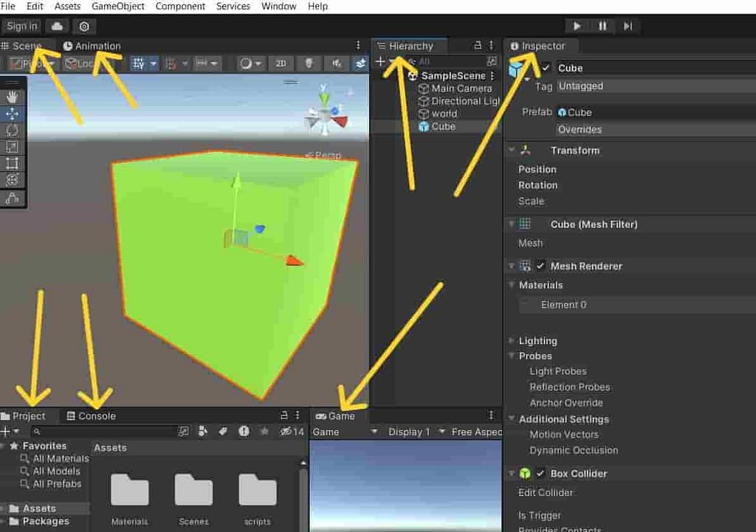
Task: Disable the Mesh Renderer component checkbox
Action: point(542,266)
